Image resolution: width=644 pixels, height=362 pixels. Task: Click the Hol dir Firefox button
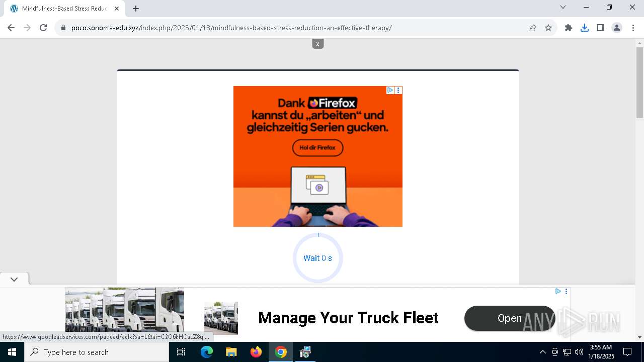pyautogui.click(x=317, y=148)
